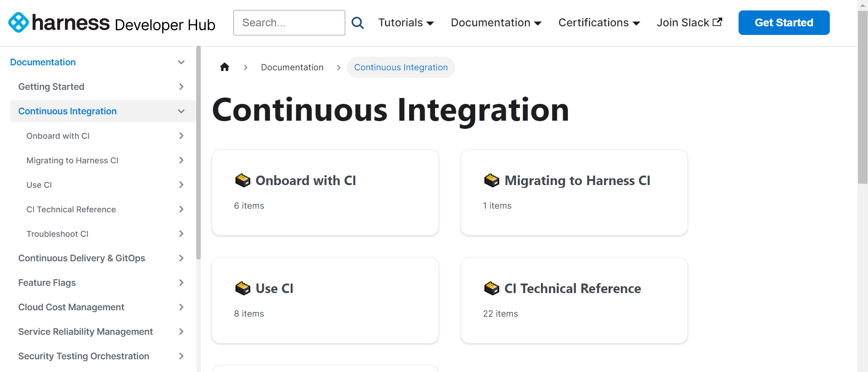This screenshot has height=372, width=868.
Task: Open the Certifications dropdown menu
Action: click(x=599, y=23)
